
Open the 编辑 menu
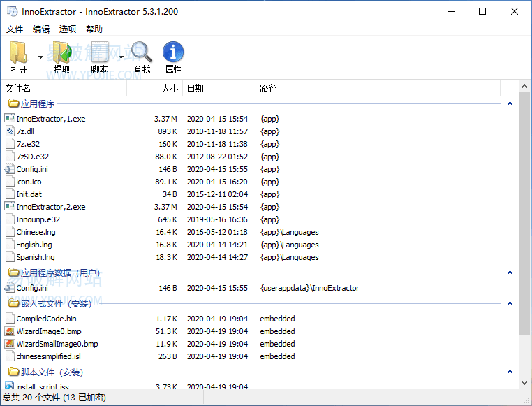41,29
